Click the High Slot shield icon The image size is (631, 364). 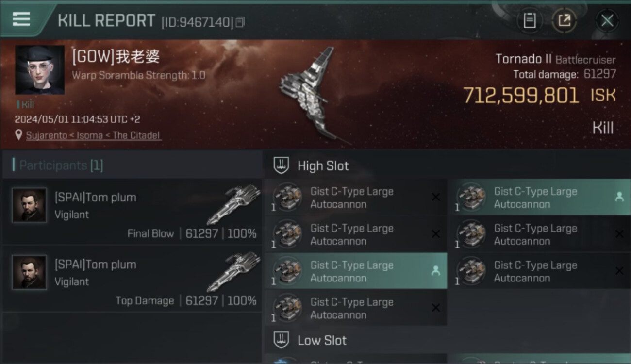[282, 165]
